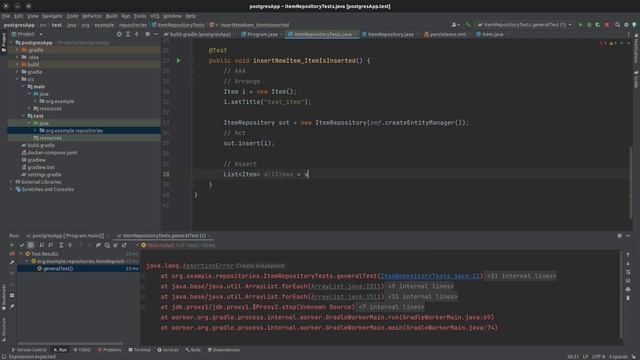This screenshot has height=360, width=640.
Task: Hide the Project panel with the minus icon
Action: [x=156, y=34]
